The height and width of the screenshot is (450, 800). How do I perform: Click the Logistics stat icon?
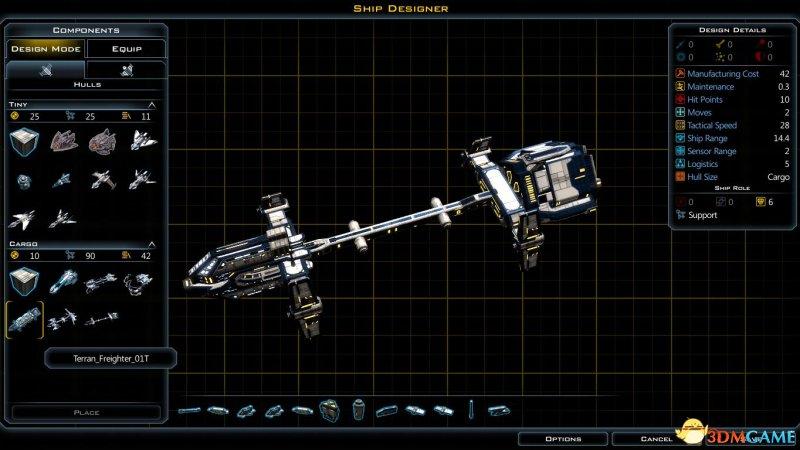click(x=680, y=164)
